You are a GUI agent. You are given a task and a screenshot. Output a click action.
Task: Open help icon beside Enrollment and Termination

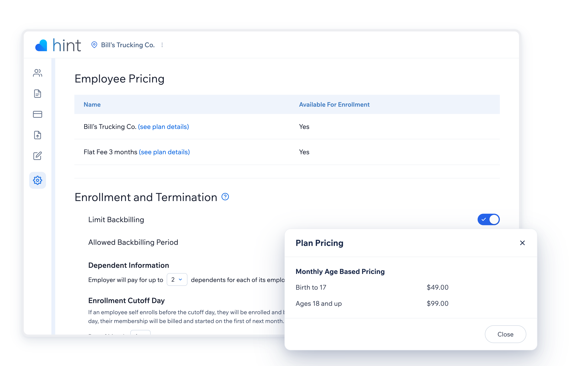click(x=225, y=197)
